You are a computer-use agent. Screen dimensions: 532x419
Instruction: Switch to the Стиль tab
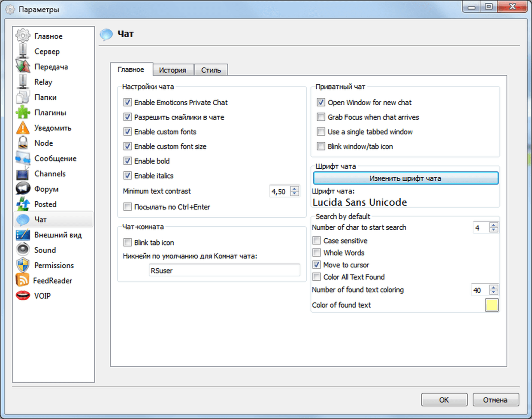211,70
